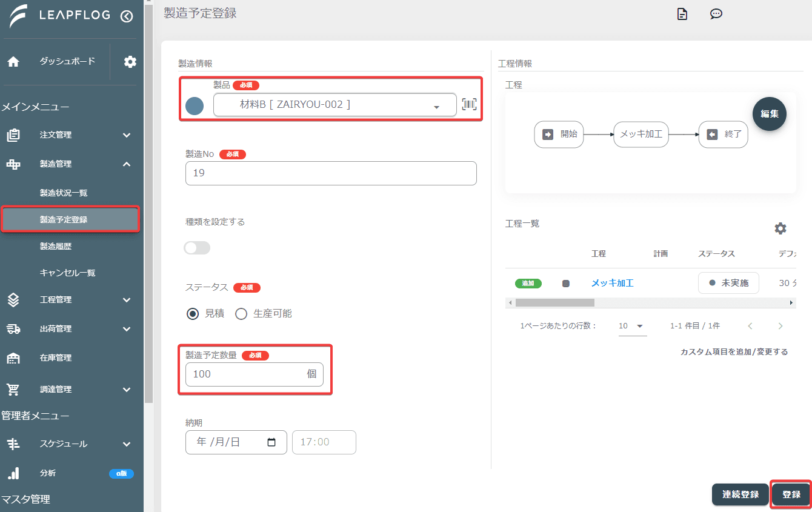Click カスタム項目を追加/変更する link
The height and width of the screenshot is (512, 812).
[734, 351]
